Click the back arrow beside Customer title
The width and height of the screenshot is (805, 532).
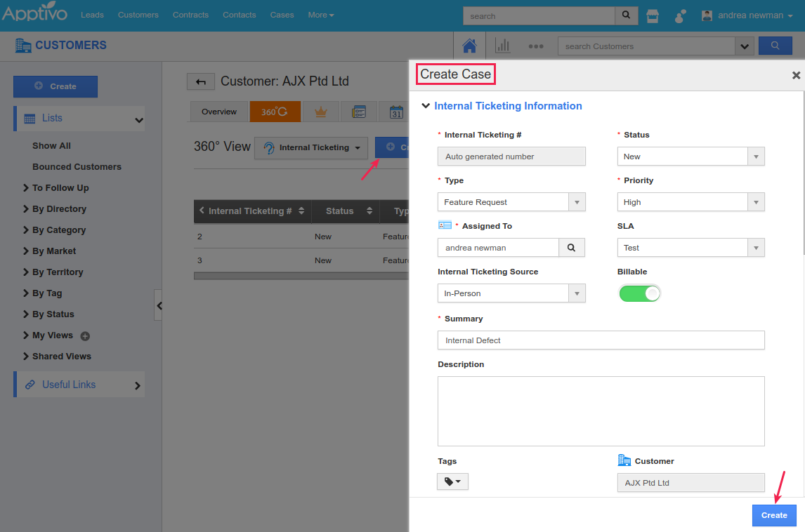pyautogui.click(x=201, y=81)
